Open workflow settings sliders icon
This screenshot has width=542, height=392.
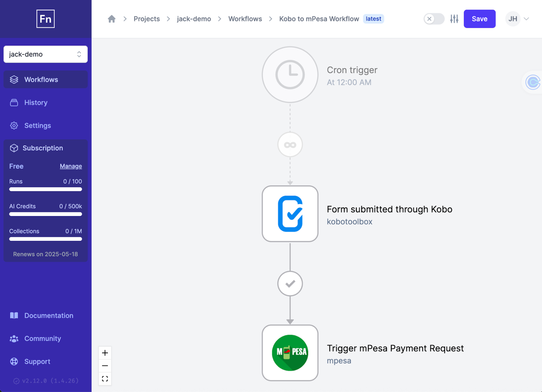point(454,19)
